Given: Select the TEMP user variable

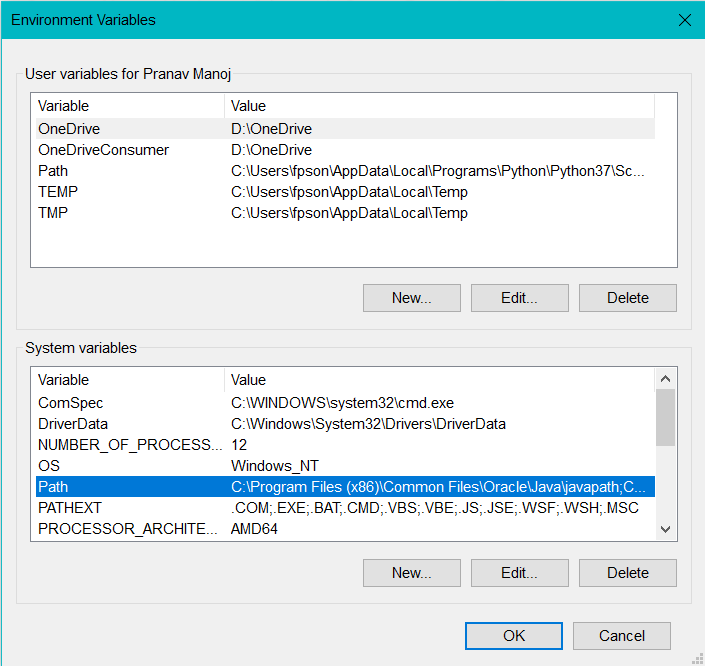Looking at the screenshot, I should click(345, 192).
